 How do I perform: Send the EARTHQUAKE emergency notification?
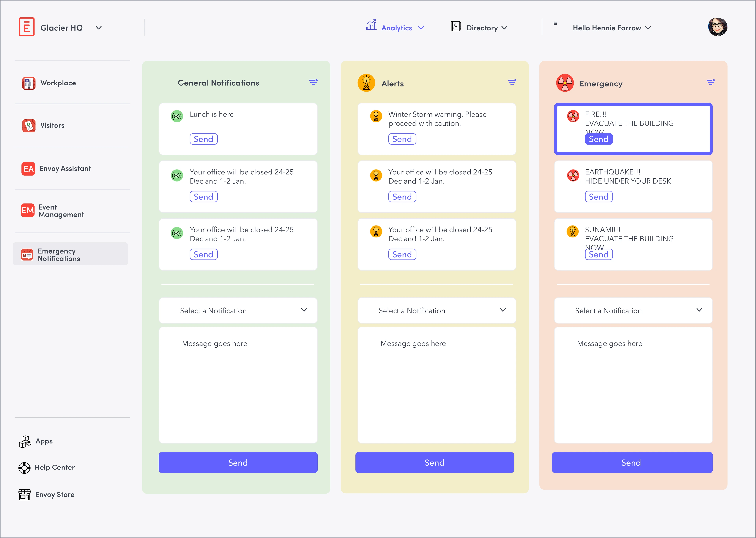pos(599,197)
